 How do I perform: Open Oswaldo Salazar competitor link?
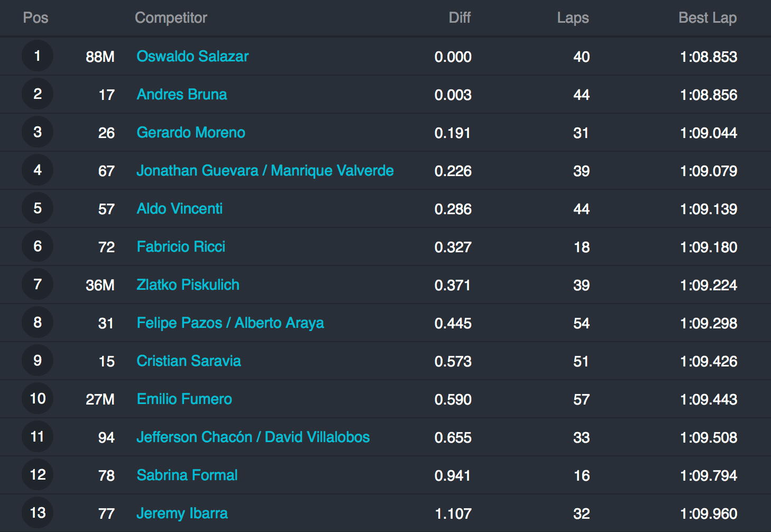[x=192, y=56]
